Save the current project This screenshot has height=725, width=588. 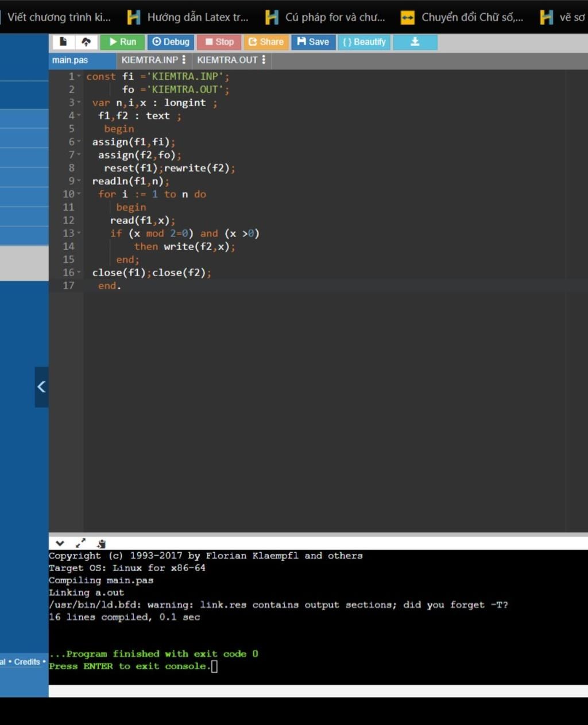313,42
